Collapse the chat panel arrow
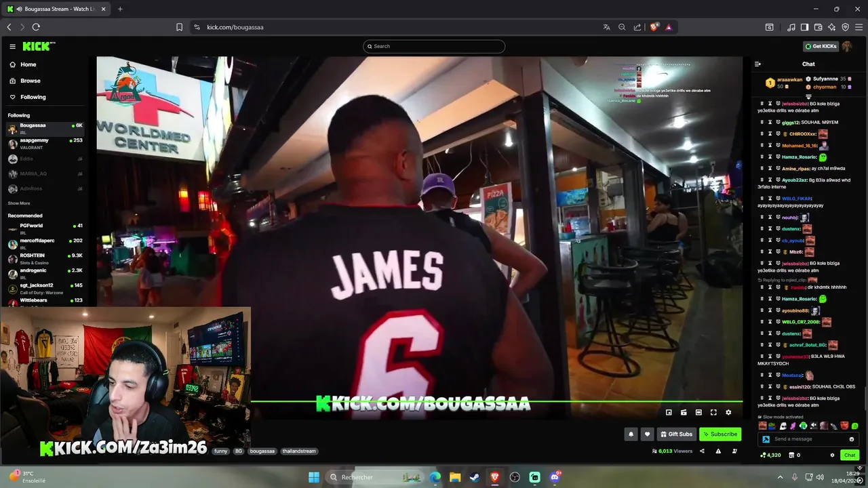The width and height of the screenshot is (868, 488). 757,64
